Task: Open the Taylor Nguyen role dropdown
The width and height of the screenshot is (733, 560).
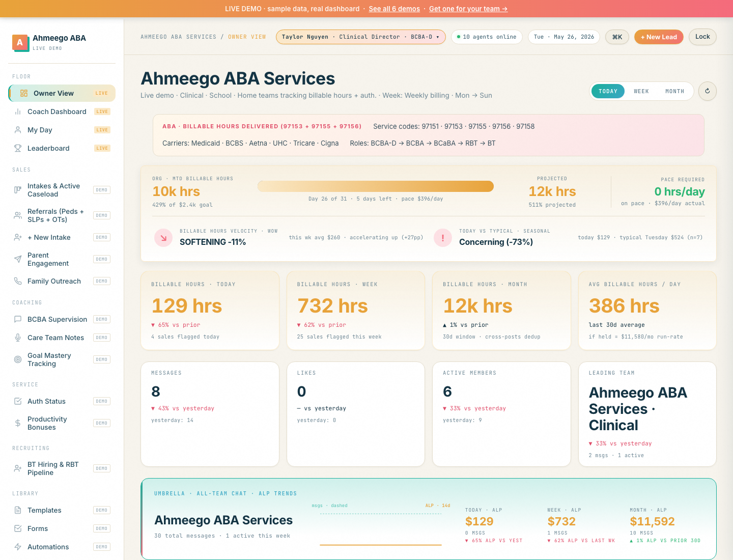Action: coord(360,37)
